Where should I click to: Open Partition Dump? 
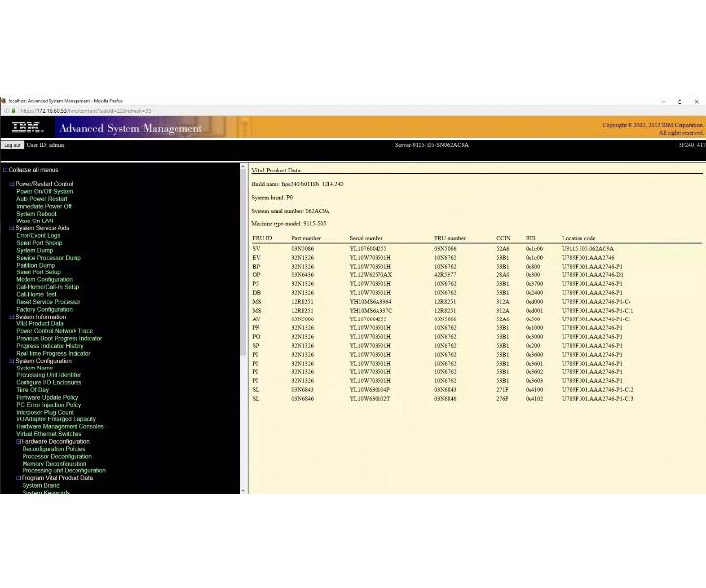coord(35,265)
